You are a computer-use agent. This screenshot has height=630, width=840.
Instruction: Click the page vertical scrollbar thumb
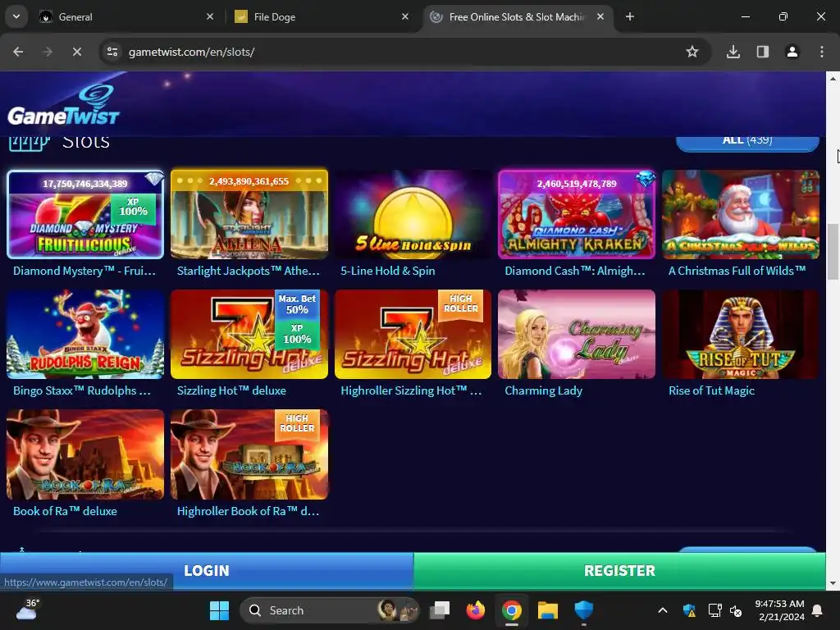click(833, 252)
